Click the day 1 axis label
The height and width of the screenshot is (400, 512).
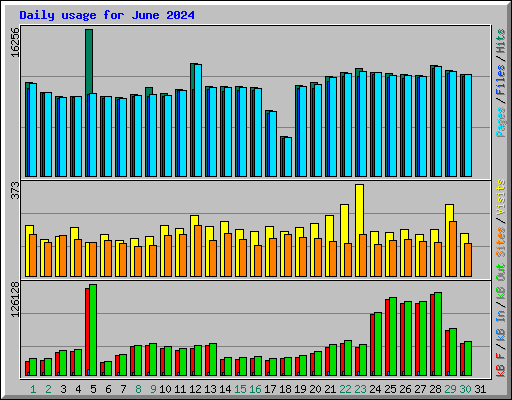(33, 389)
